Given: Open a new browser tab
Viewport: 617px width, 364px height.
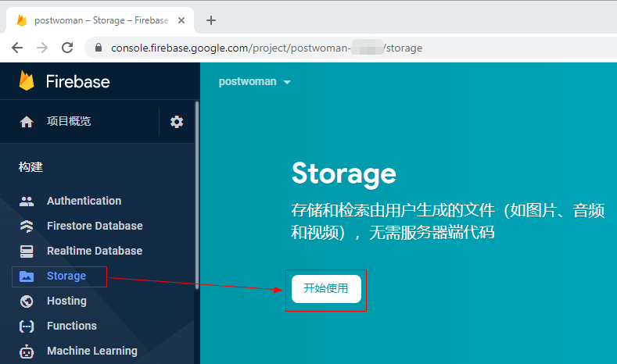Looking at the screenshot, I should 210,20.
